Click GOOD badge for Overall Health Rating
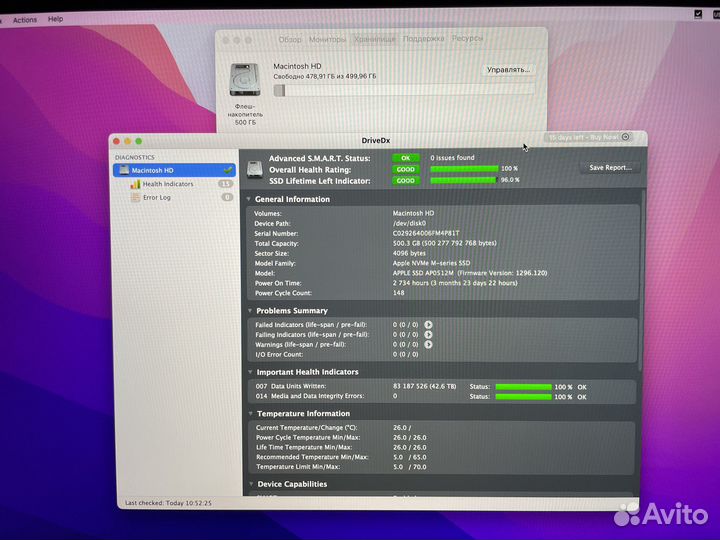Viewport: 720px width, 540px height. [405, 169]
